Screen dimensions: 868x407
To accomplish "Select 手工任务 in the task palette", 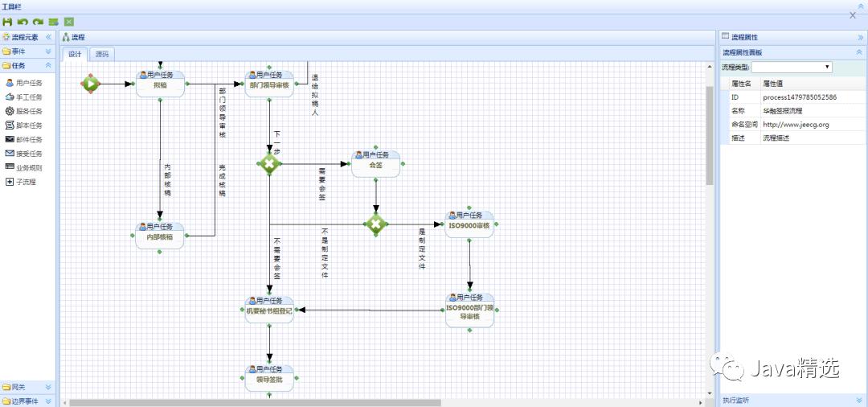I will pyautogui.click(x=24, y=97).
